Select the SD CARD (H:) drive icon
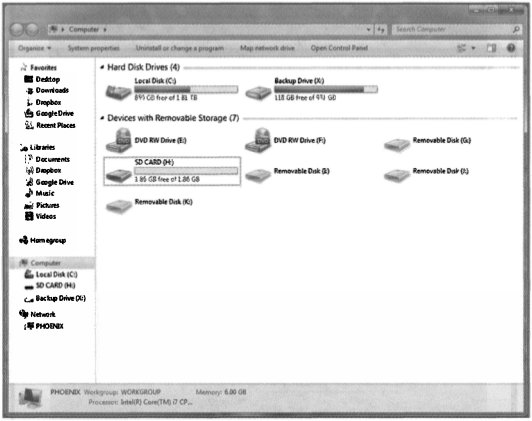This screenshot has height=421, width=532. [x=119, y=174]
